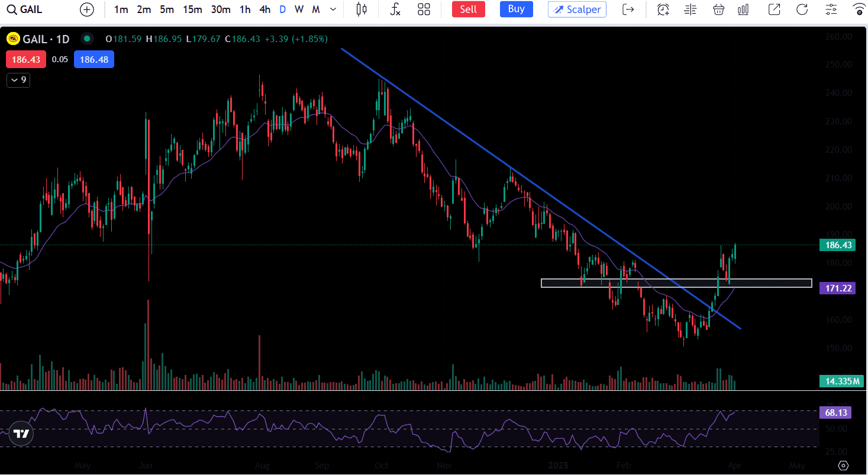
Task: Click the Aug label on time axis
Action: [262, 466]
